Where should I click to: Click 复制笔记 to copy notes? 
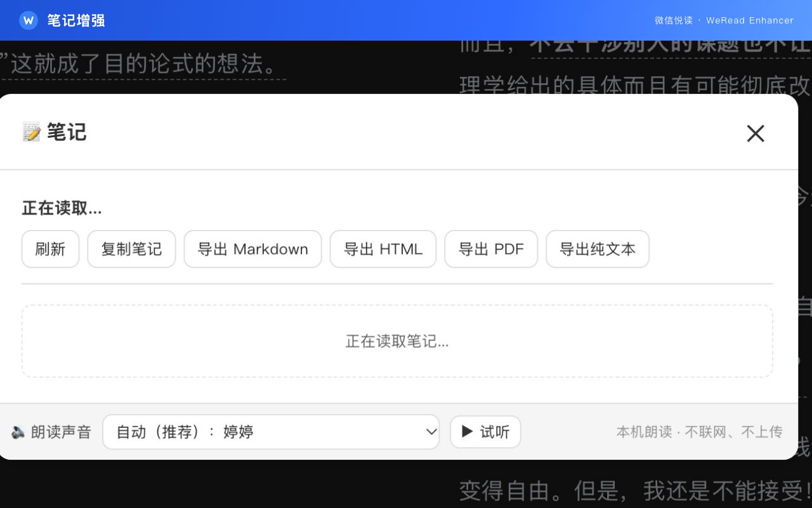(131, 249)
